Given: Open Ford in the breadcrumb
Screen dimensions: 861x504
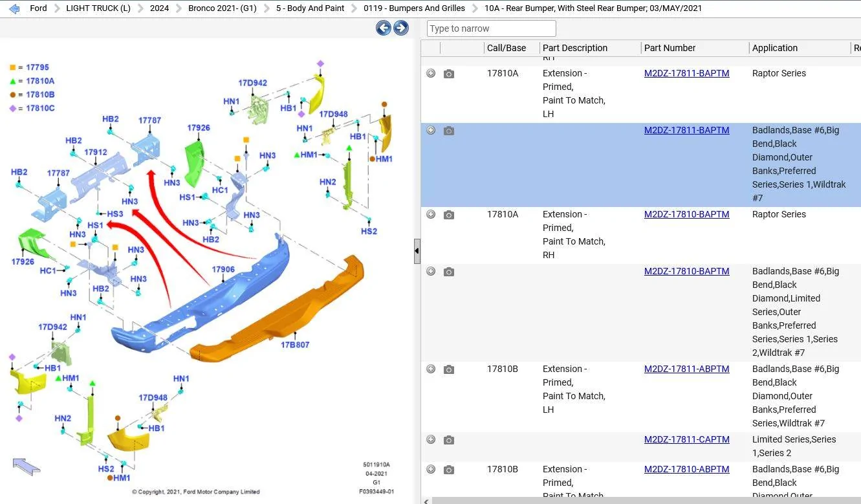Looking at the screenshot, I should 38,8.
